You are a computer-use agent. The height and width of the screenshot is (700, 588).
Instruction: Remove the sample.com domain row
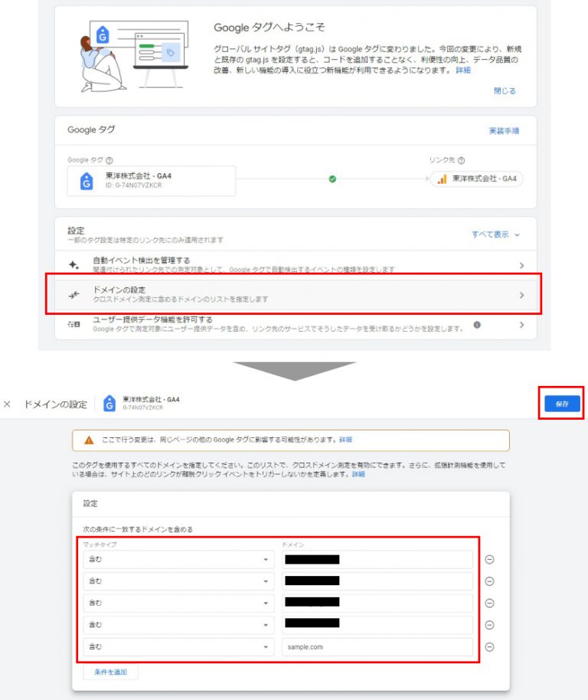489,647
